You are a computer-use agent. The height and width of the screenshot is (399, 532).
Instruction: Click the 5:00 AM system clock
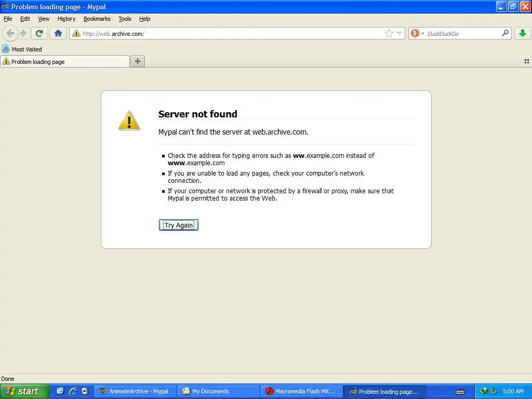point(513,391)
